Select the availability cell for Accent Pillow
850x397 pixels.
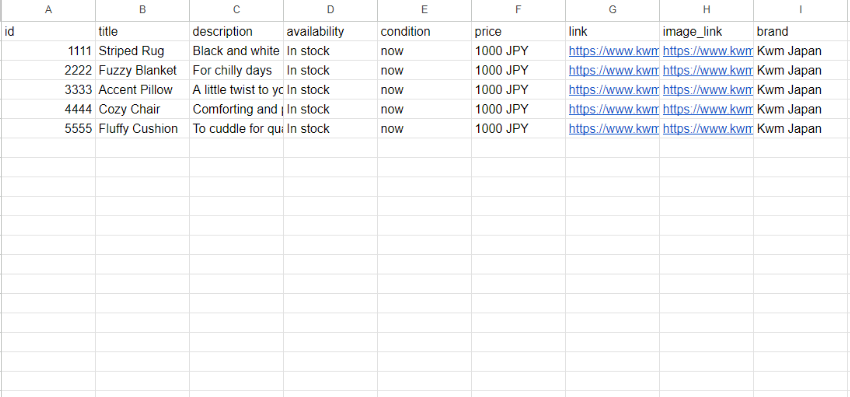330,90
